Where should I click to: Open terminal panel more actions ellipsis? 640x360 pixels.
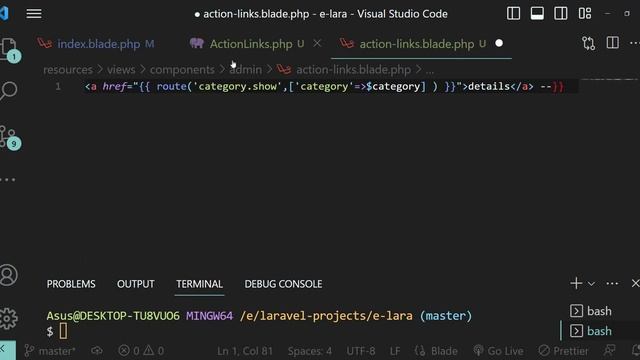[612, 284]
